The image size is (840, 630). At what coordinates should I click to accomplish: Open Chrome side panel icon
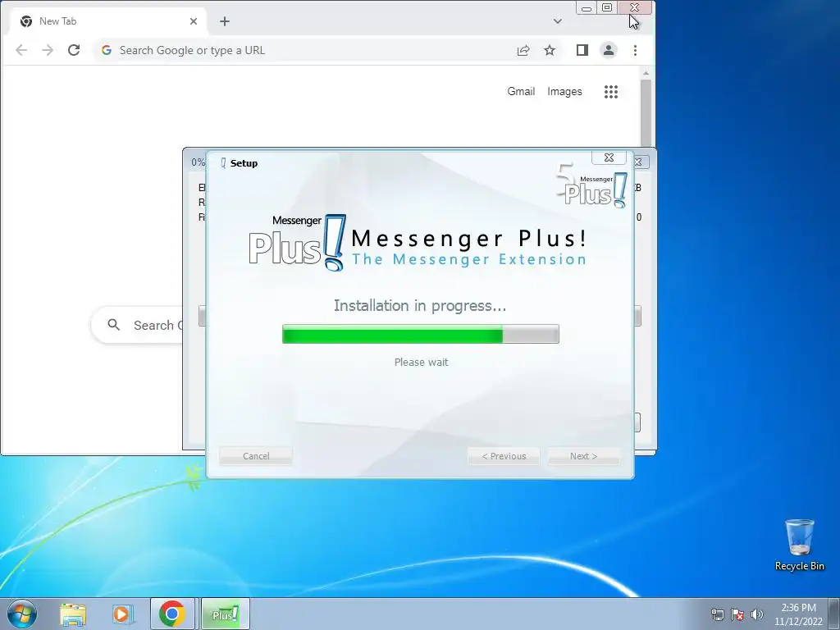pyautogui.click(x=582, y=50)
